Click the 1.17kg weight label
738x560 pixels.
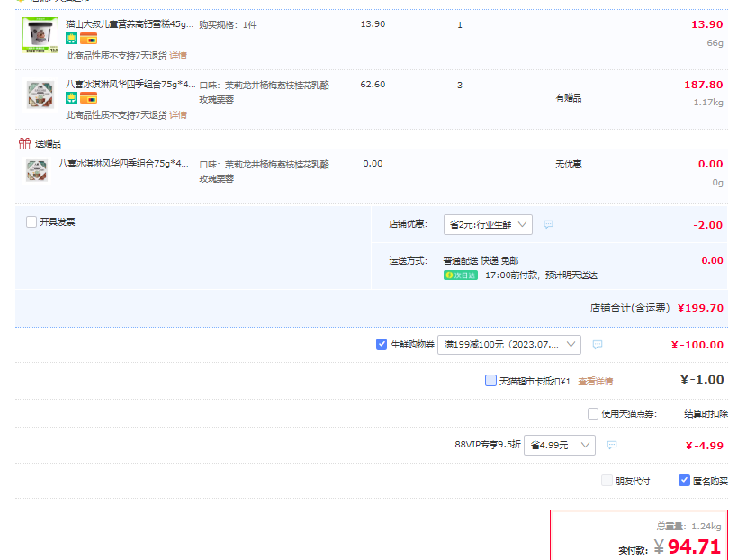coord(708,103)
